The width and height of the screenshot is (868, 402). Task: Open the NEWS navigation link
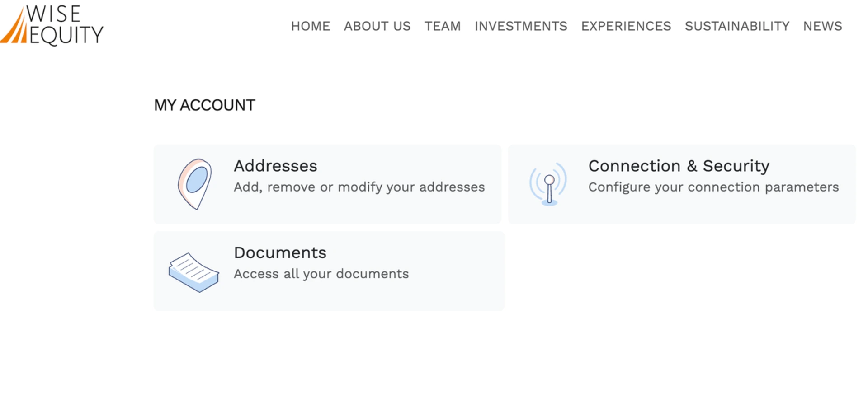(x=822, y=26)
